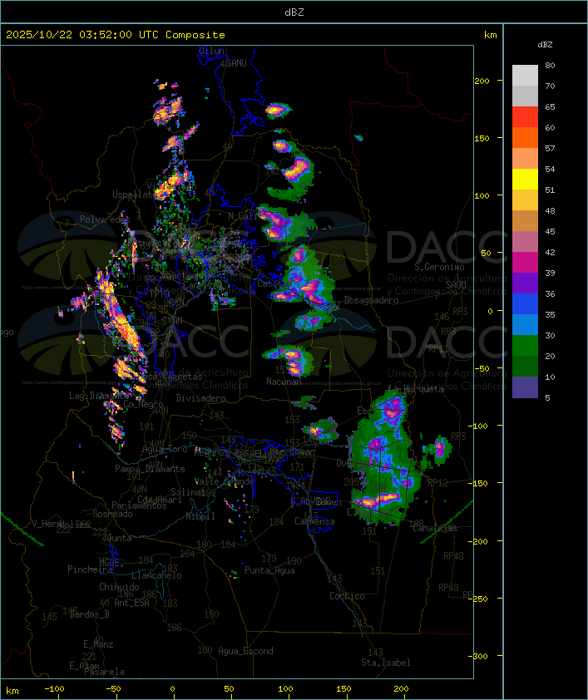The image size is (588, 700).
Task: Click the Bardas_B place label
Action: click(x=90, y=614)
